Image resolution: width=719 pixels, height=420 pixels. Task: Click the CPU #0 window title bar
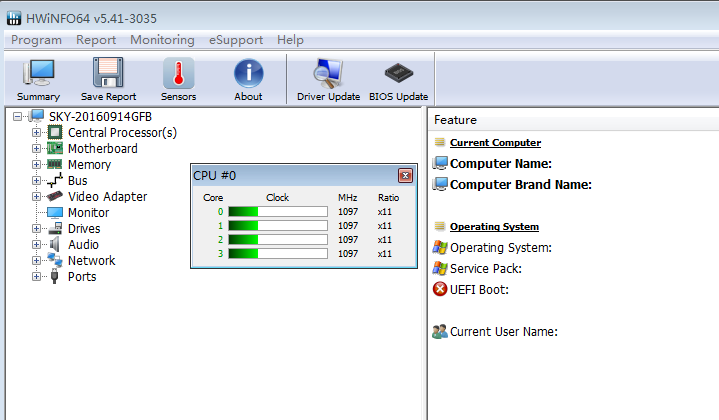tap(294, 176)
